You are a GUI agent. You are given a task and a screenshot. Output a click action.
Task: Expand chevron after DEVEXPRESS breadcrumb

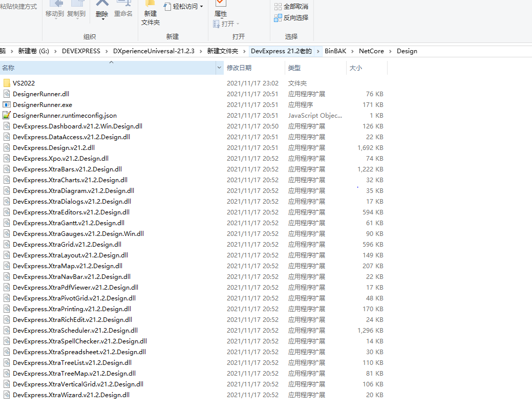click(107, 51)
